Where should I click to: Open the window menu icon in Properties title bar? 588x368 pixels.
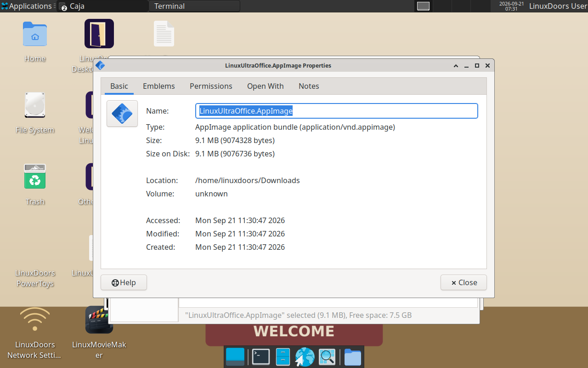click(x=100, y=65)
